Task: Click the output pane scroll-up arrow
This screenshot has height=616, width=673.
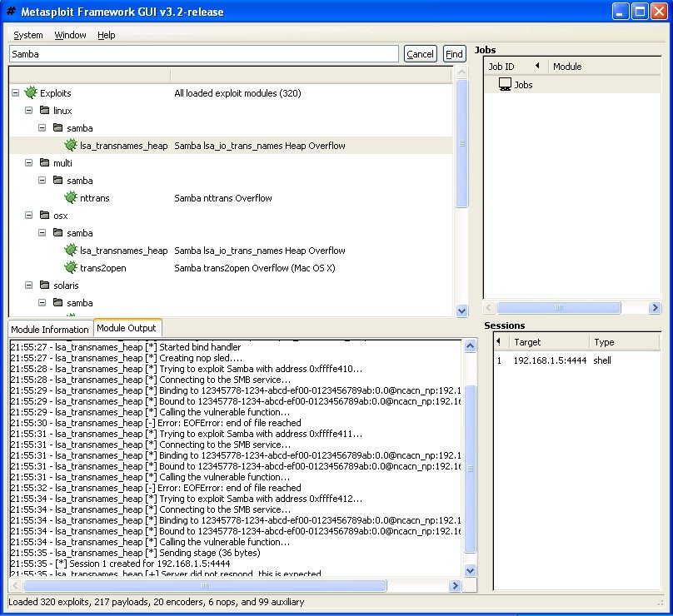Action: tap(471, 345)
